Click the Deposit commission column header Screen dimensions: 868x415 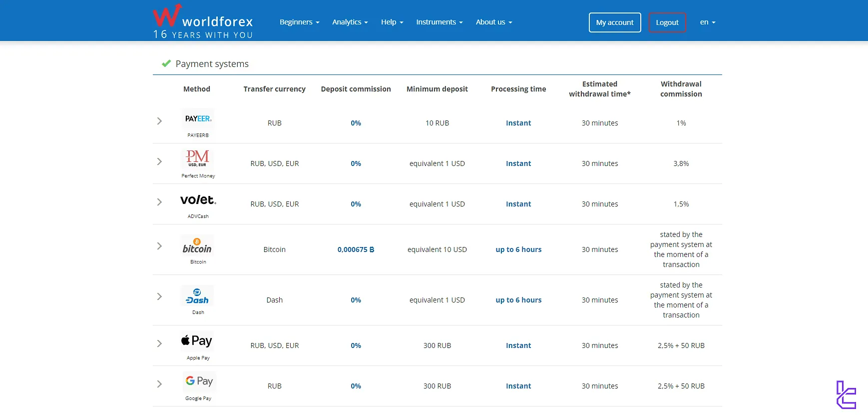(356, 89)
